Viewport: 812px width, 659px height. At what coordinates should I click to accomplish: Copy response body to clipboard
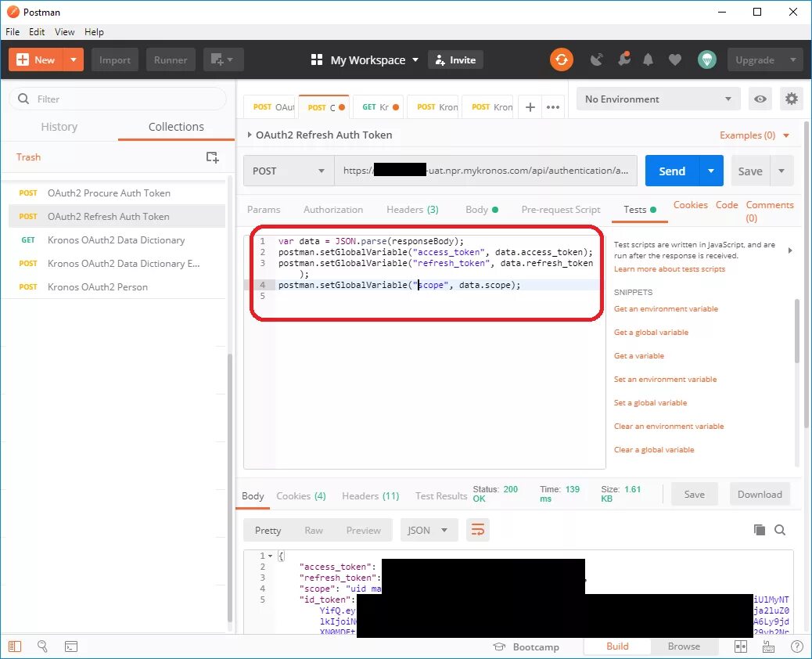pyautogui.click(x=760, y=530)
